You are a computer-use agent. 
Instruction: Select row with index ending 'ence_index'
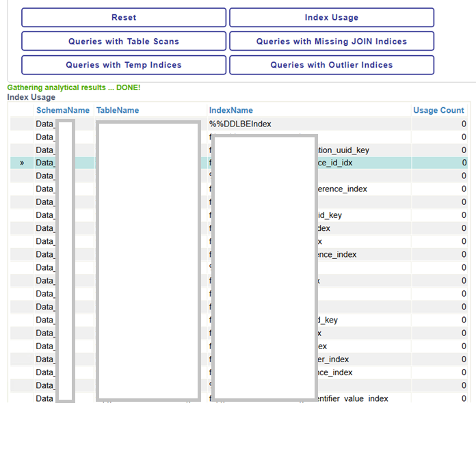tap(336, 255)
